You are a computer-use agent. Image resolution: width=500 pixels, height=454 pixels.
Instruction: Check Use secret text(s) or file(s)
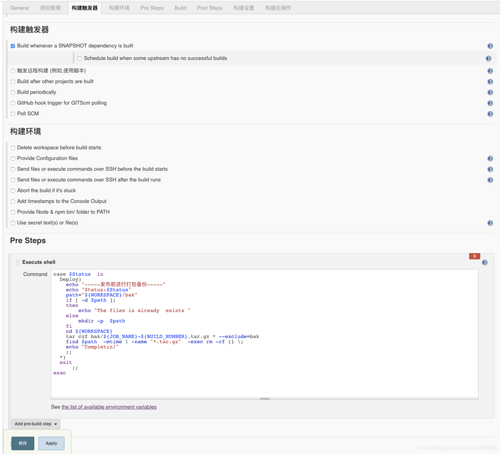(13, 223)
